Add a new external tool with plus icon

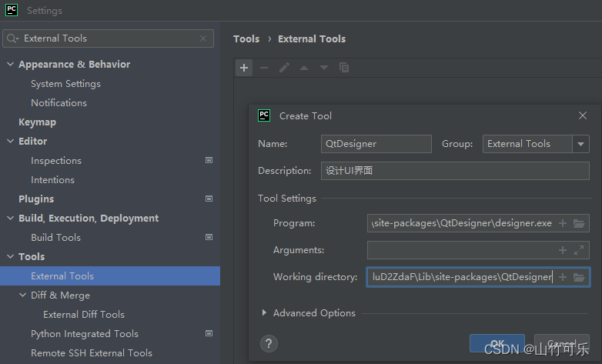click(244, 68)
